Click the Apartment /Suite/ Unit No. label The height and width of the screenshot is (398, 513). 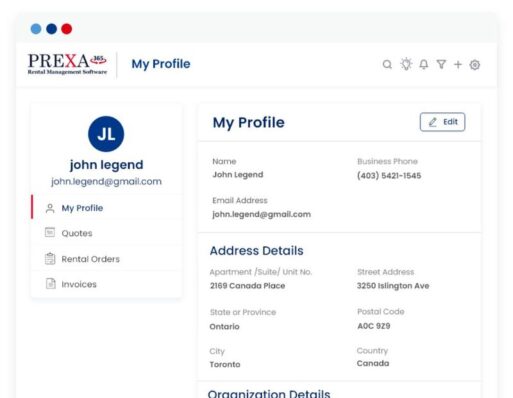coord(261,272)
